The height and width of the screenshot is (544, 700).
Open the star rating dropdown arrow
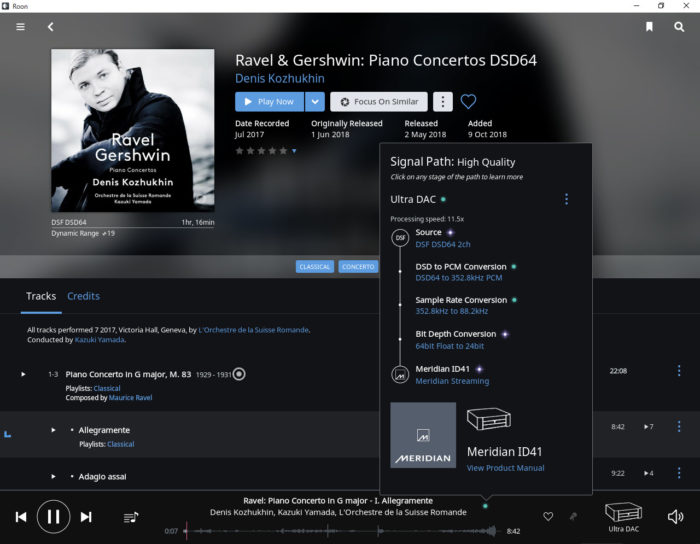[294, 151]
